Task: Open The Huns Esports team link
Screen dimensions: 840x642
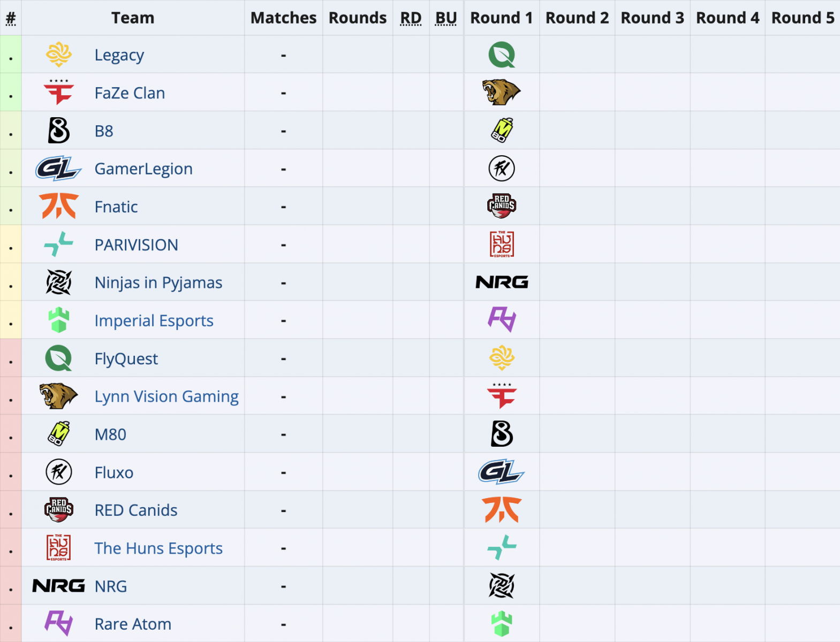Action: click(158, 548)
